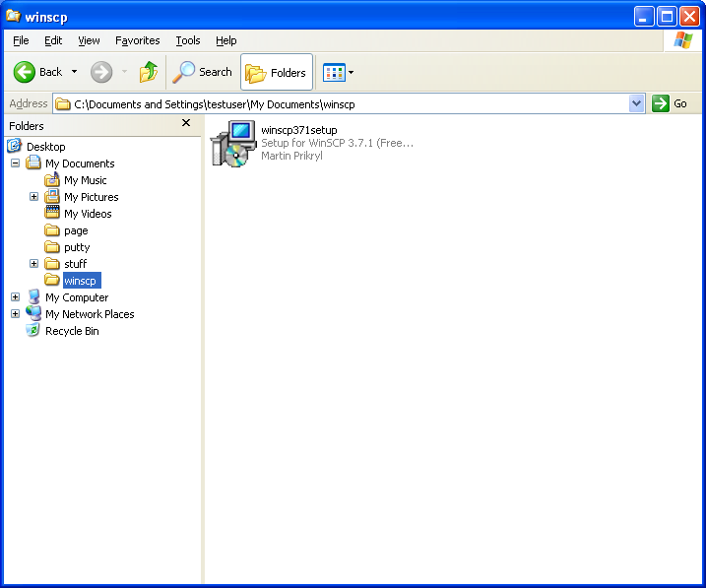Click the winscp371setup file name
706x588 pixels.
[x=299, y=130]
